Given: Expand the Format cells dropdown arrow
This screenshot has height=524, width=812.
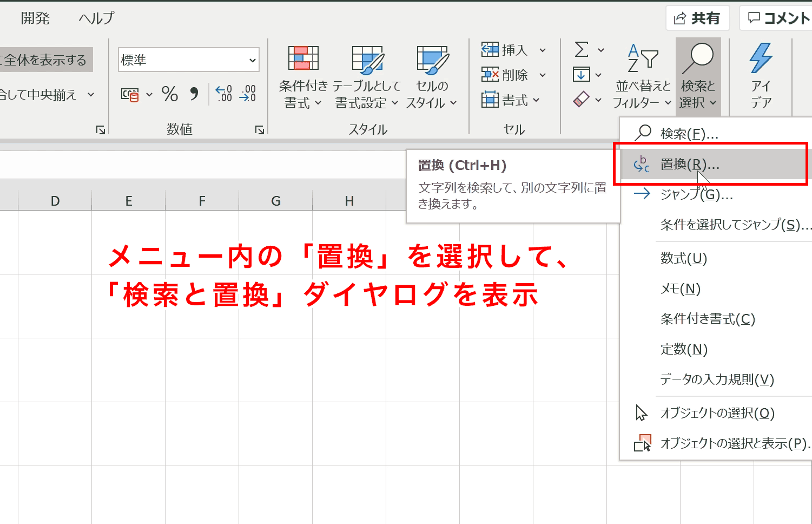Looking at the screenshot, I should coord(536,100).
